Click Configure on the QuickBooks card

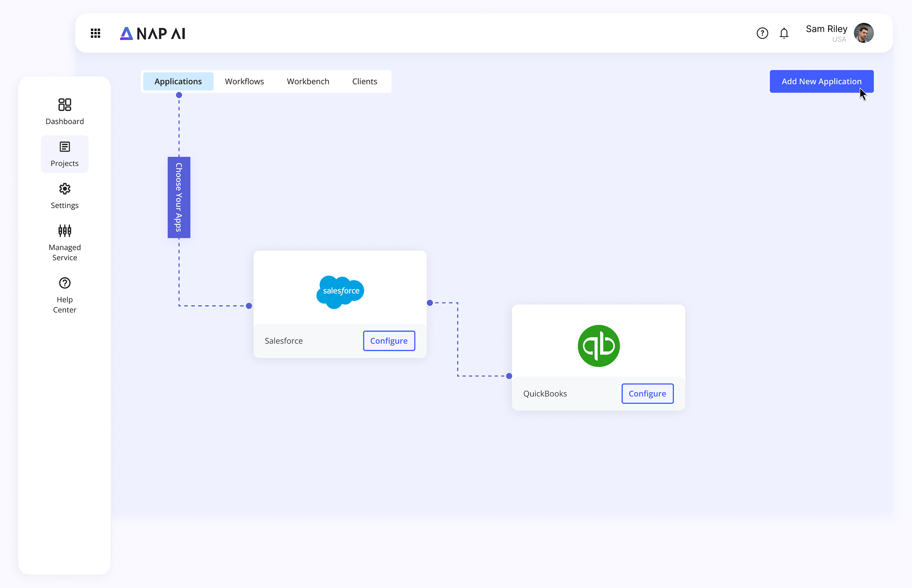tap(647, 393)
